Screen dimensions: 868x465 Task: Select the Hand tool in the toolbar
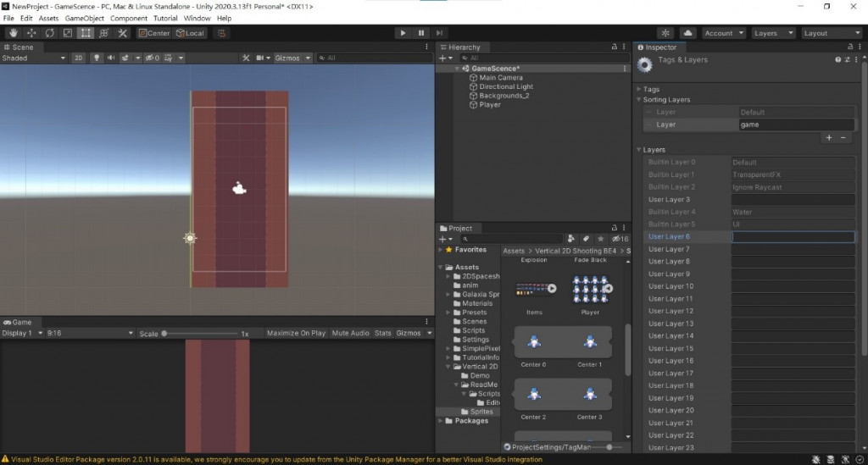pyautogui.click(x=14, y=33)
